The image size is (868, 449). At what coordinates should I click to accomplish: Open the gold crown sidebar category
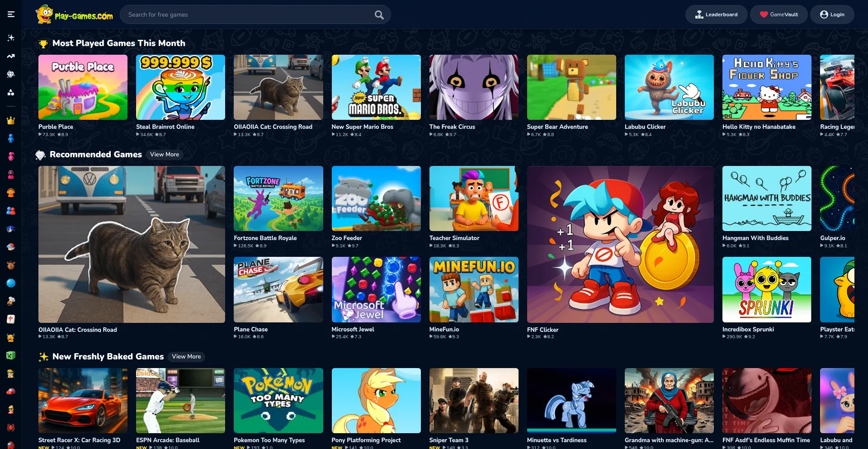click(11, 120)
